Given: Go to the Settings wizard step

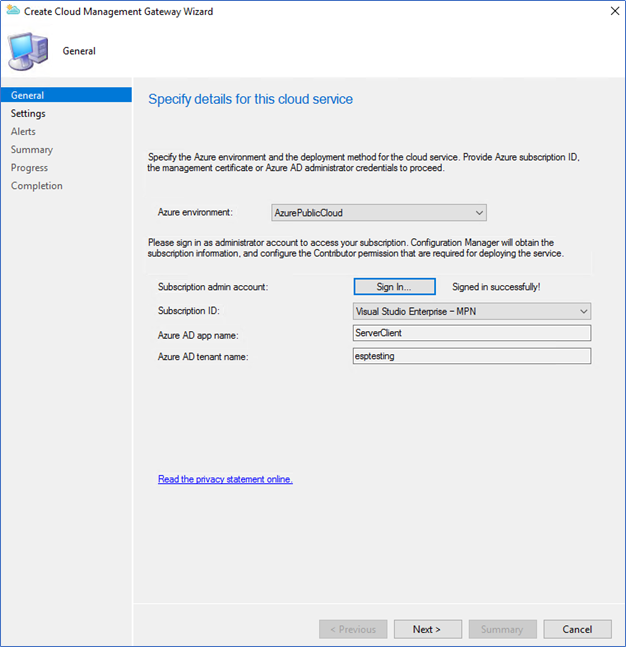Looking at the screenshot, I should [x=28, y=113].
